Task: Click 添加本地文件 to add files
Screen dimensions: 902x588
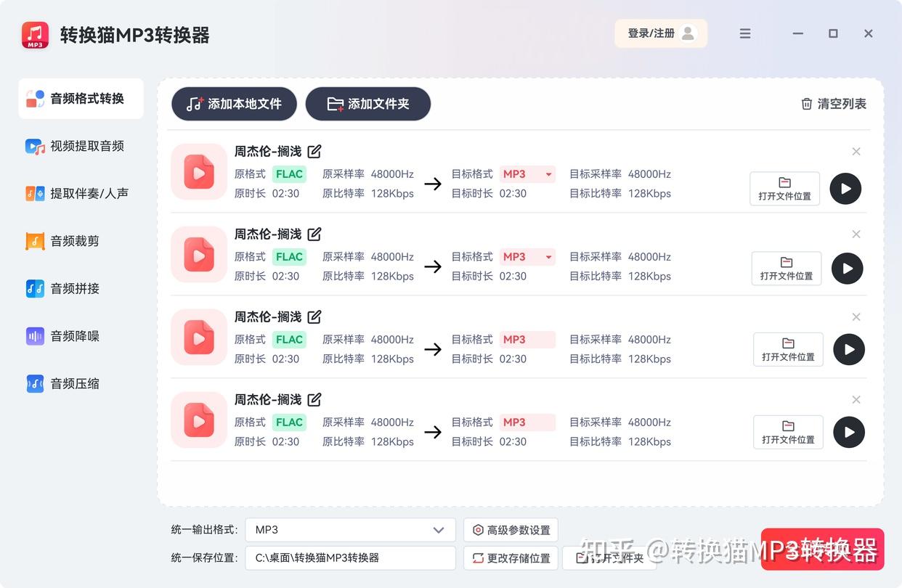Action: (x=233, y=104)
